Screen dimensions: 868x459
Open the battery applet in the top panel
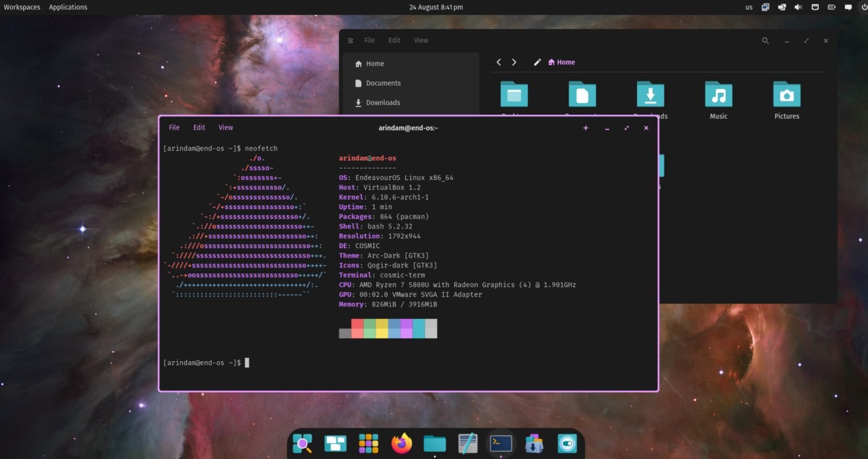832,7
